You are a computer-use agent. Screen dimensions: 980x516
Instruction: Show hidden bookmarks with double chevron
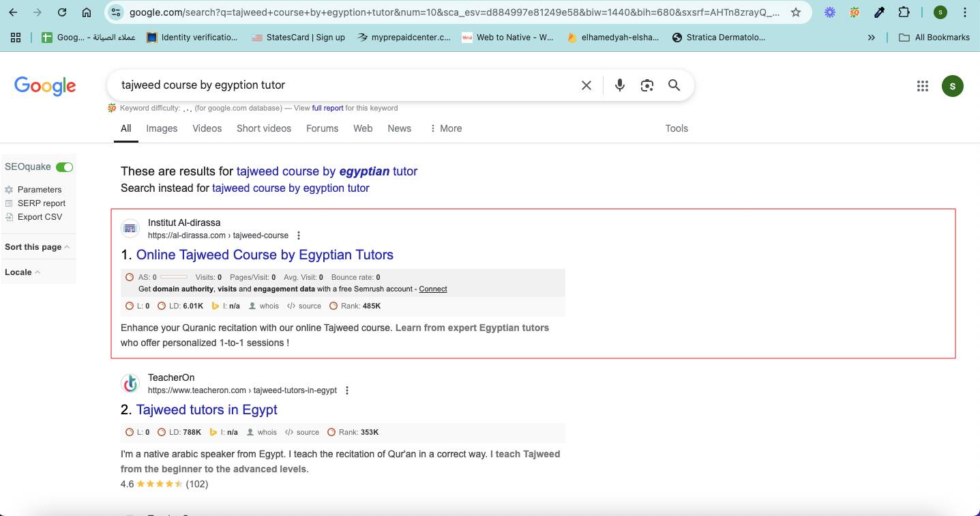[871, 38]
